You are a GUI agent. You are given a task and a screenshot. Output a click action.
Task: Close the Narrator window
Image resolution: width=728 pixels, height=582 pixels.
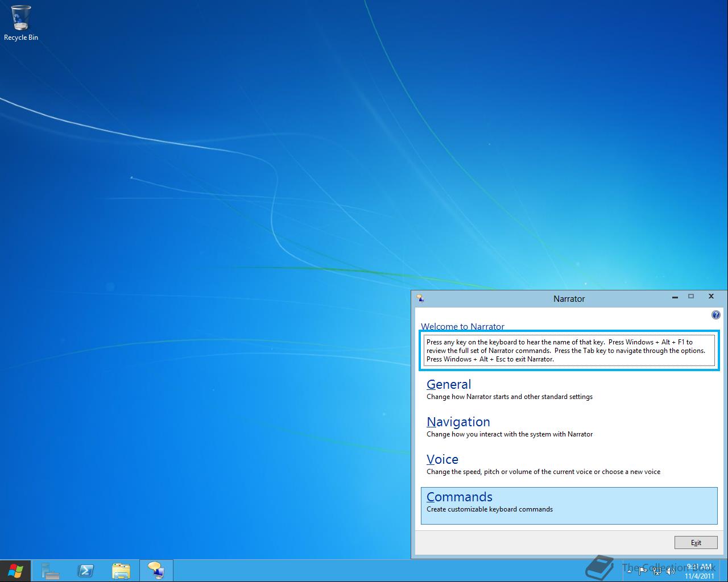point(711,297)
